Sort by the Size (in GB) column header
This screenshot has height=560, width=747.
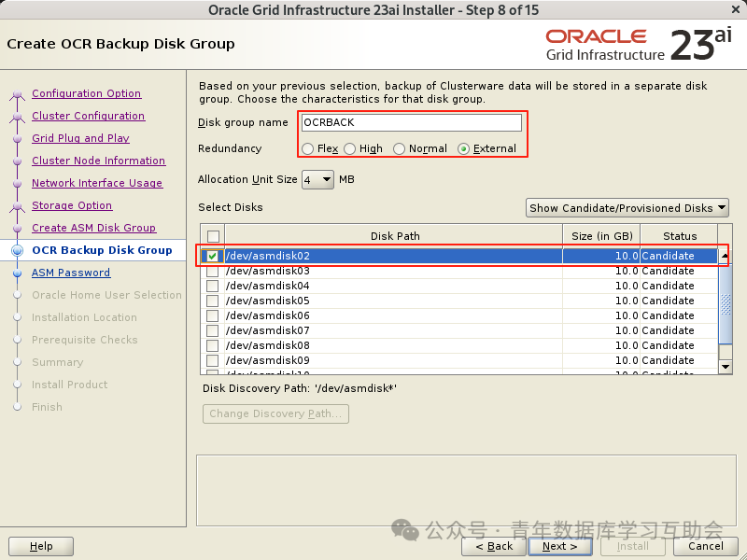click(x=601, y=236)
